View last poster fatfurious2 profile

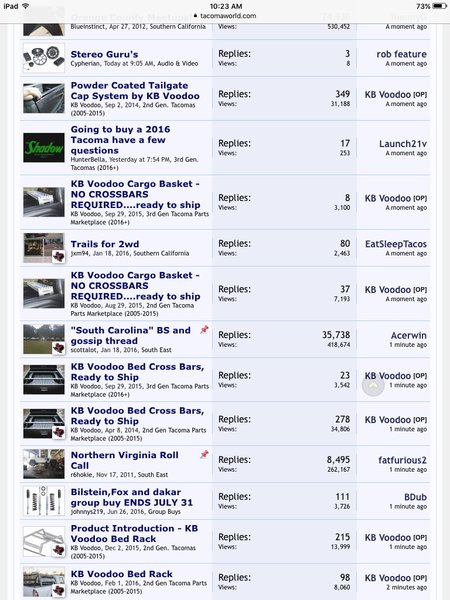pos(402,460)
